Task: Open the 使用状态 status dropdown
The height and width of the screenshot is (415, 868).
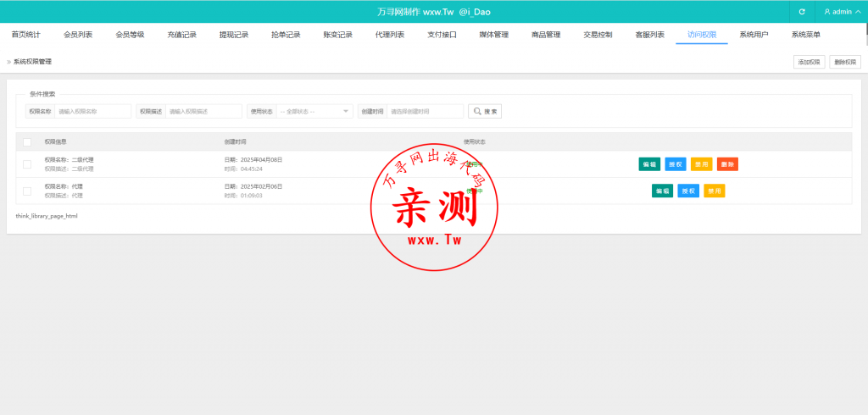Action: point(314,111)
